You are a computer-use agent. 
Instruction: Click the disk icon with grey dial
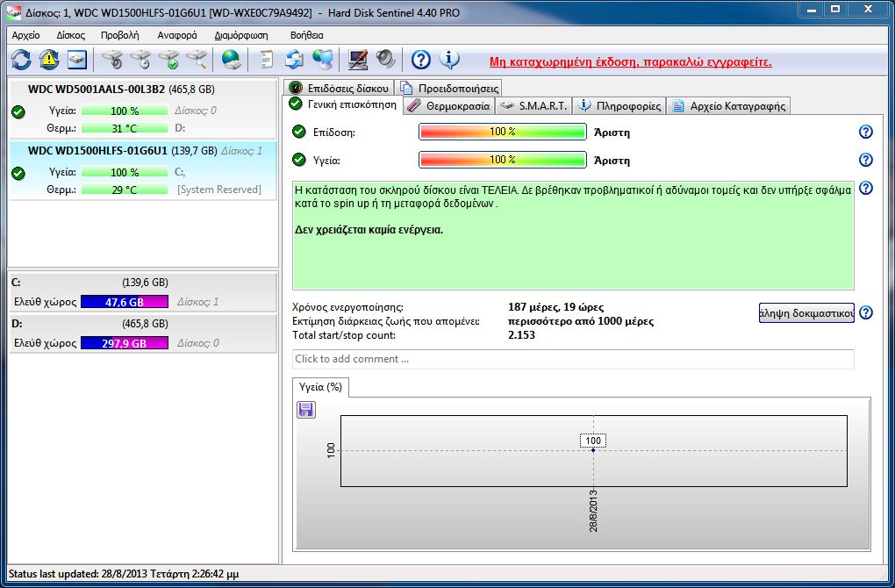point(112,60)
